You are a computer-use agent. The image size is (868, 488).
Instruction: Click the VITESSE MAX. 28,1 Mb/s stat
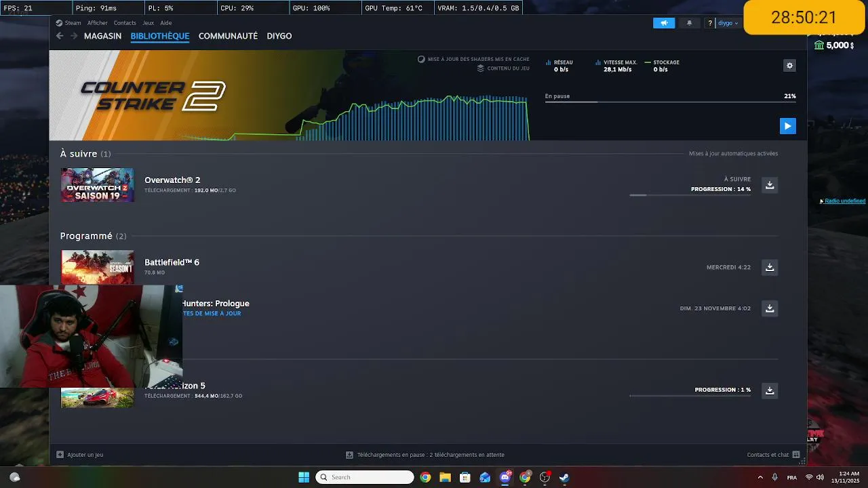pyautogui.click(x=616, y=66)
